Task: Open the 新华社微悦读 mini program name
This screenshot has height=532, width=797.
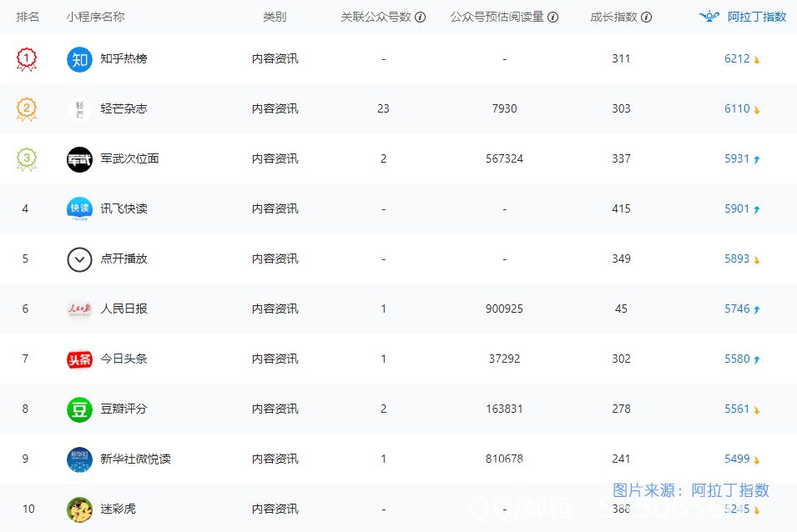Action: point(136,459)
